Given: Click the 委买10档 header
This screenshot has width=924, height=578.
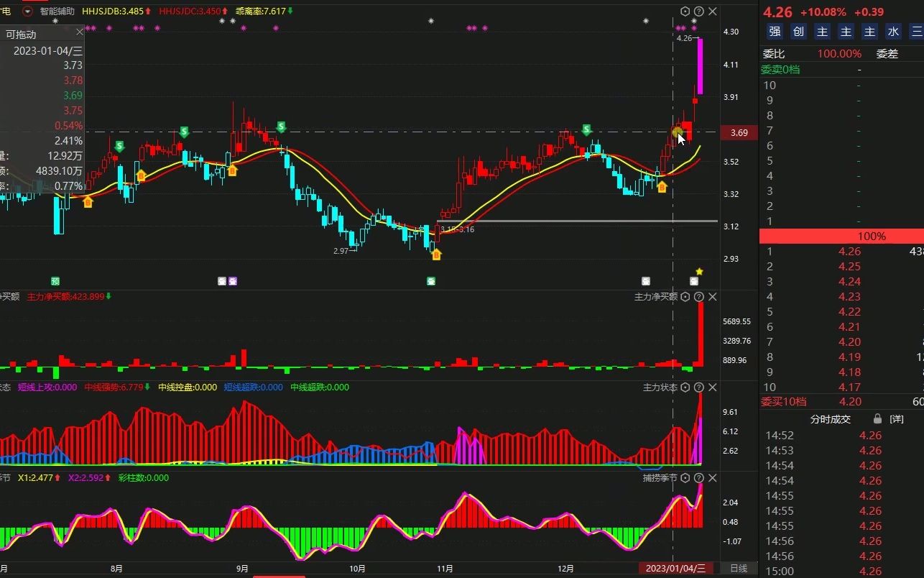Looking at the screenshot, I should click(784, 402).
